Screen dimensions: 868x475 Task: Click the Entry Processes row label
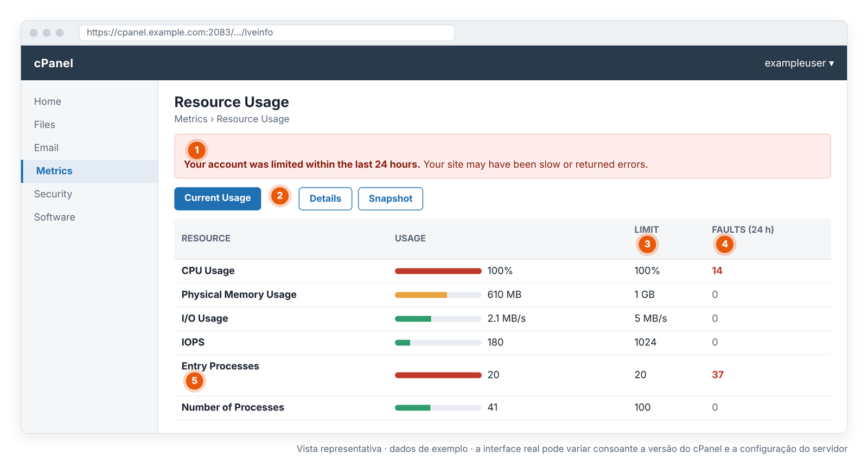point(220,366)
